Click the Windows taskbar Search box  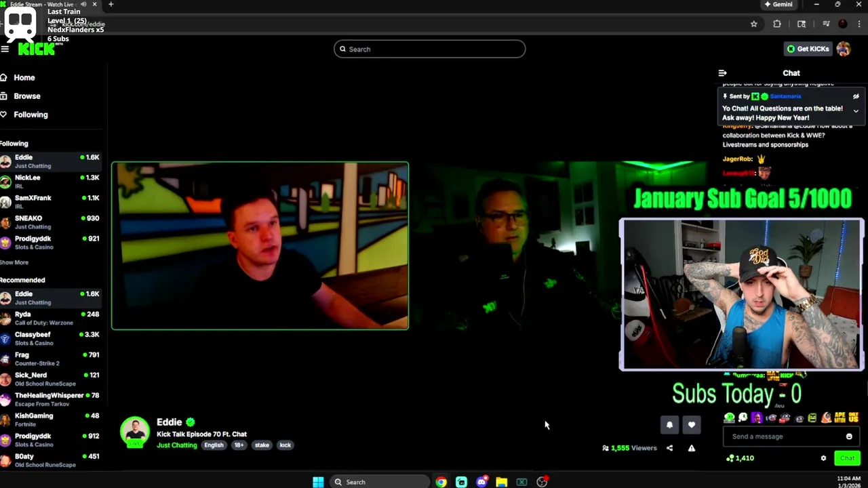[x=379, y=482]
